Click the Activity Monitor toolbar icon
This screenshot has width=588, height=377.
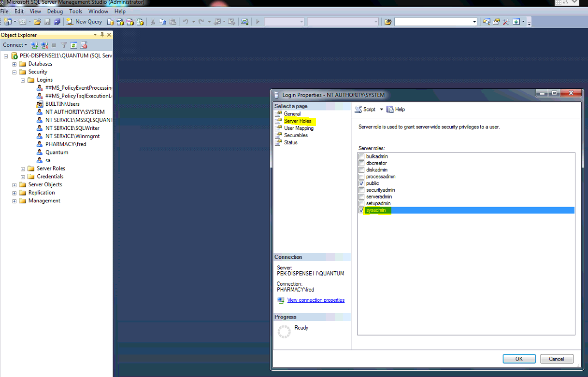tap(245, 22)
